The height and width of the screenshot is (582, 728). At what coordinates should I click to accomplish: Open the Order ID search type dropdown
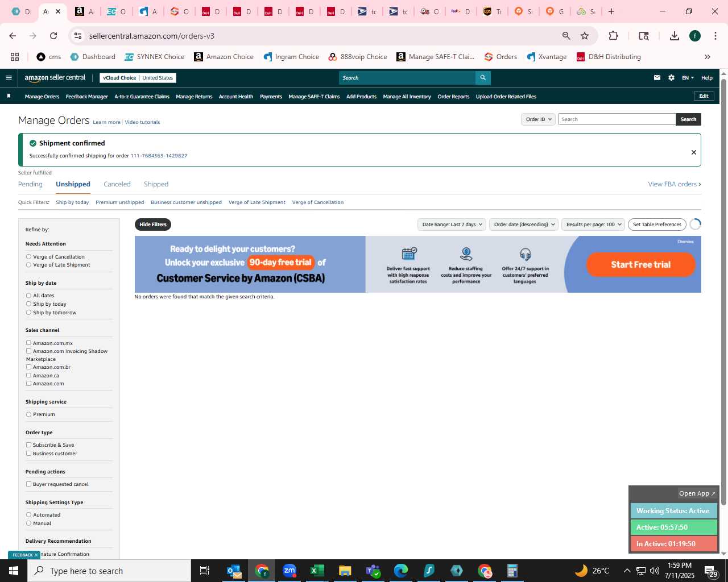[538, 119]
